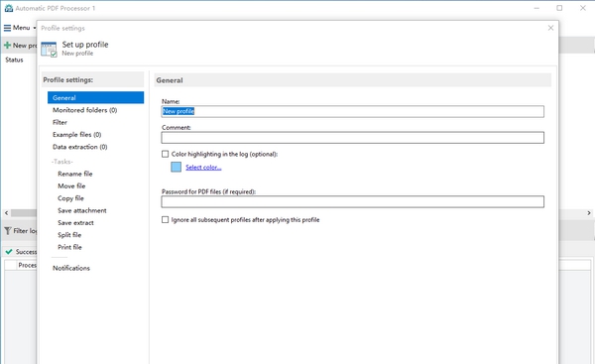Select the Split file task

tap(69, 235)
